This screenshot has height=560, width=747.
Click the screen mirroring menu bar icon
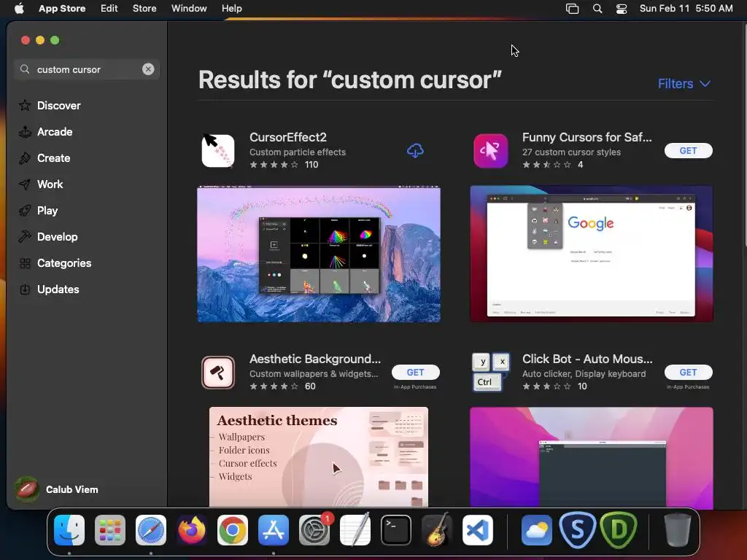[572, 9]
